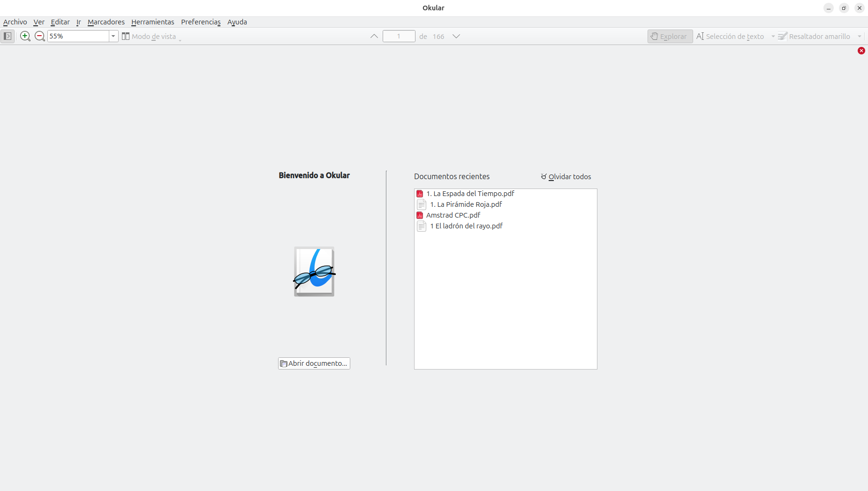Image resolution: width=868 pixels, height=491 pixels.
Task: Close the Okular window
Action: click(x=860, y=8)
